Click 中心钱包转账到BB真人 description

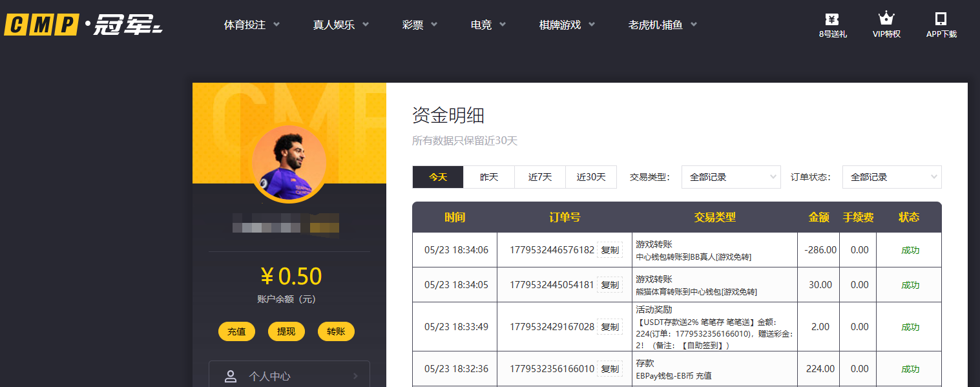[693, 256]
